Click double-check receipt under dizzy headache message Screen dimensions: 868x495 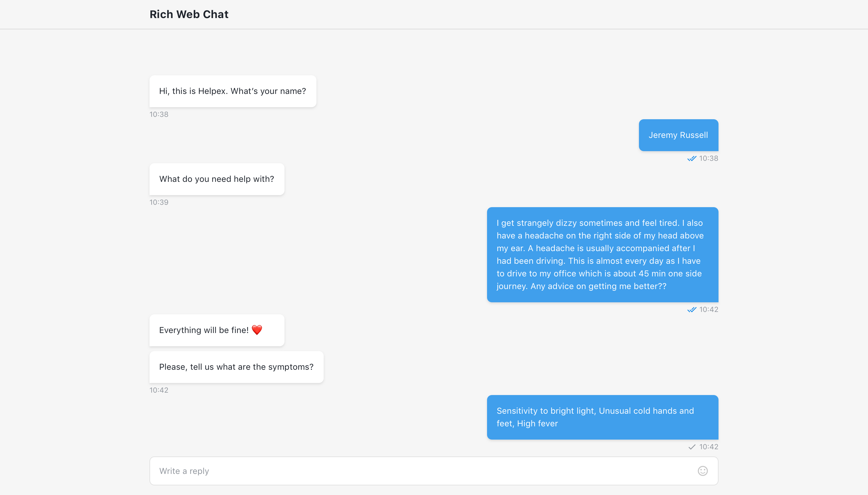692,310
